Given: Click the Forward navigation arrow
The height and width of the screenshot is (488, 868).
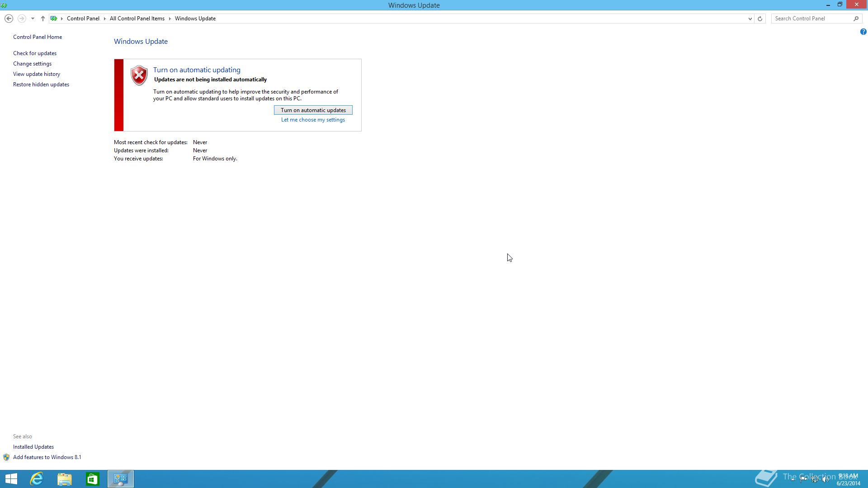Looking at the screenshot, I should click(21, 19).
